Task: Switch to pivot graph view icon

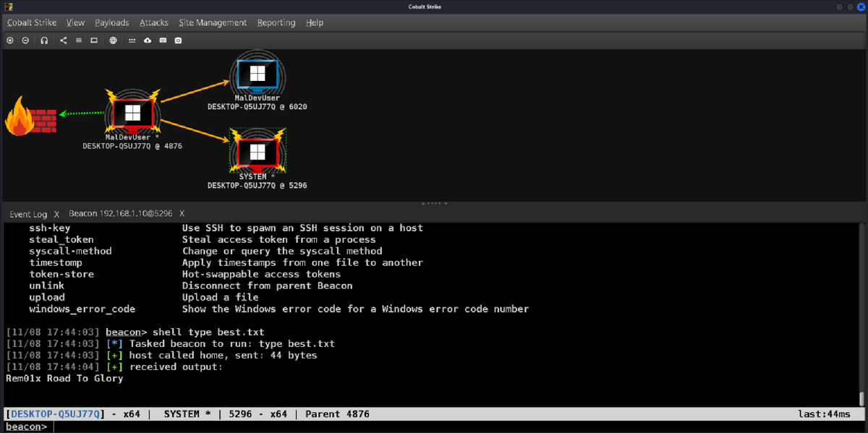Action: point(63,40)
